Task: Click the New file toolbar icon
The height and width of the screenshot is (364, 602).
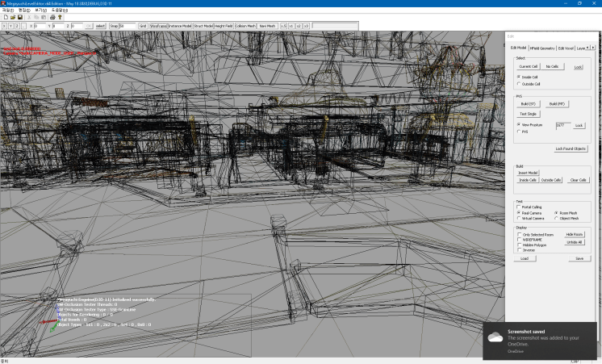Action: click(4, 16)
